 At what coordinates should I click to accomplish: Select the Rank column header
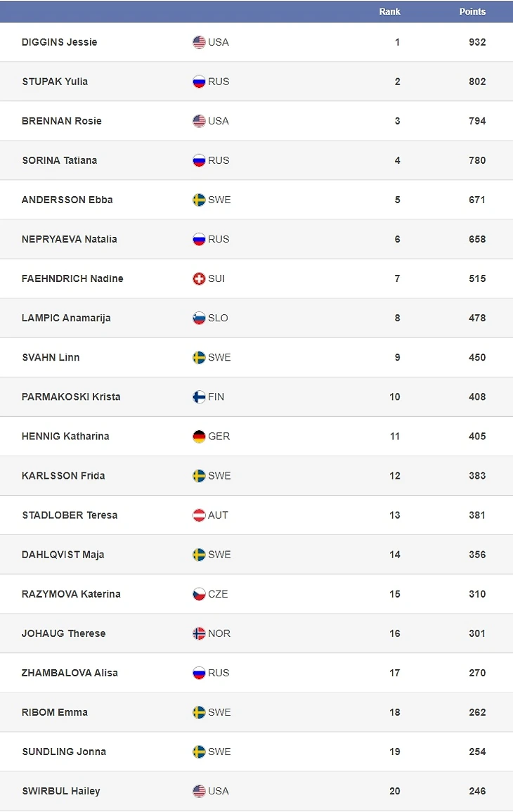tap(389, 11)
